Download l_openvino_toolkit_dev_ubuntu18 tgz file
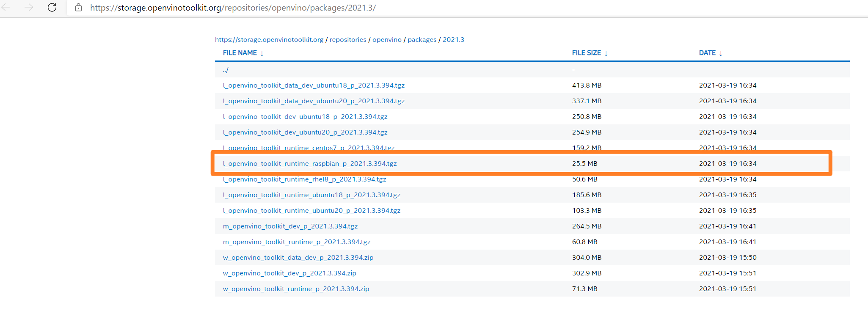The image size is (868, 330). [305, 117]
